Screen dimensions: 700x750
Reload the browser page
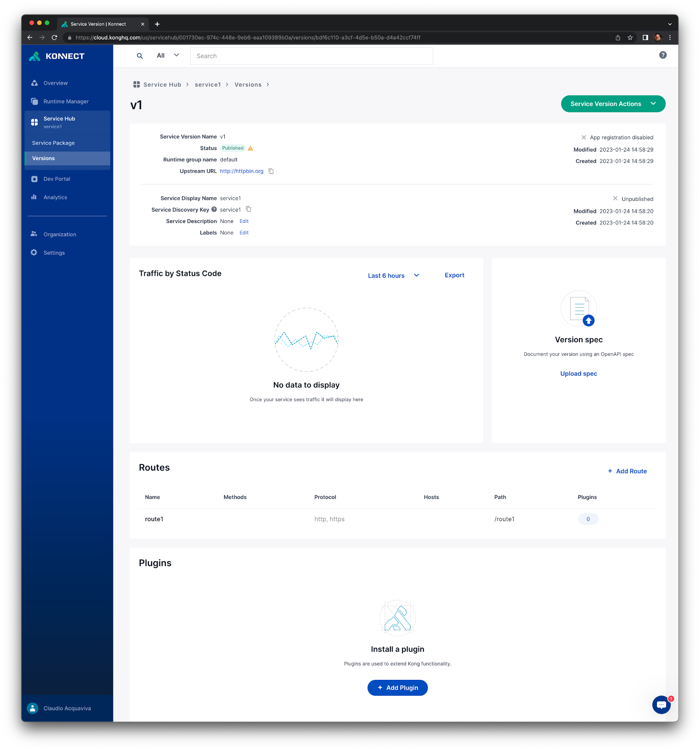pos(54,38)
